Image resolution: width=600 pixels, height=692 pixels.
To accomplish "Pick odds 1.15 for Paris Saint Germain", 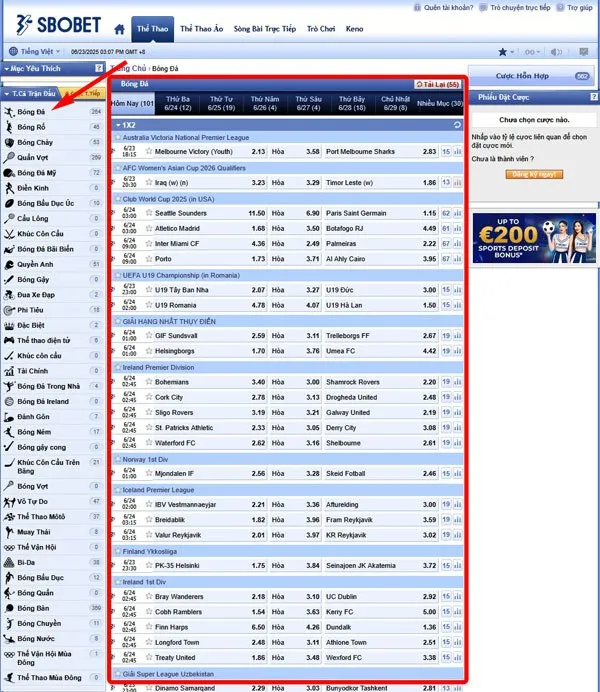I will point(429,213).
